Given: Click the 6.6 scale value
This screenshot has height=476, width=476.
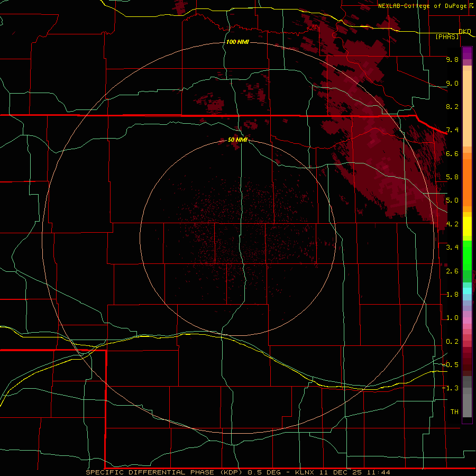Looking at the screenshot, I should tap(452, 153).
